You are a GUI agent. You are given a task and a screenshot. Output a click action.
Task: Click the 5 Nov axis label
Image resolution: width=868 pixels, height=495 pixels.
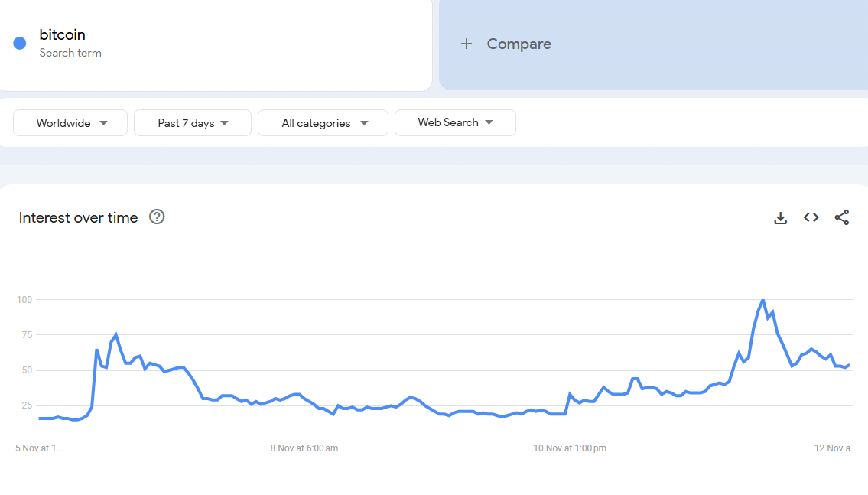[39, 448]
